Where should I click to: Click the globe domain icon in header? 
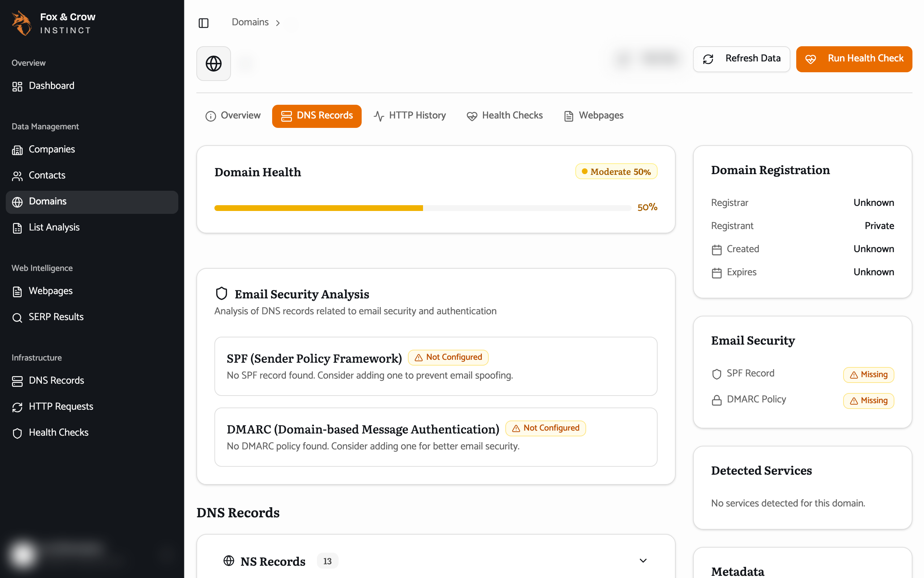point(213,64)
